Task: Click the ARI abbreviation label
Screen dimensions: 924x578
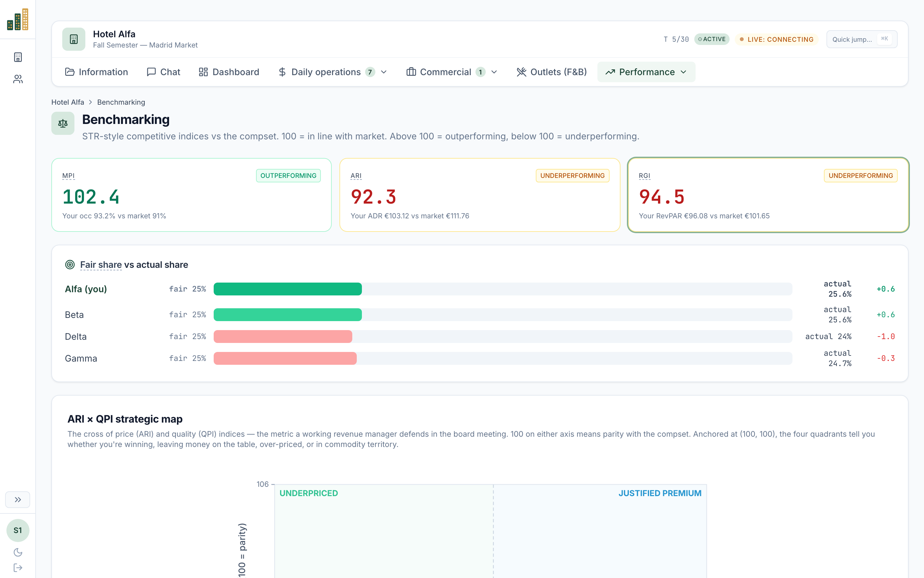Action: click(x=356, y=176)
